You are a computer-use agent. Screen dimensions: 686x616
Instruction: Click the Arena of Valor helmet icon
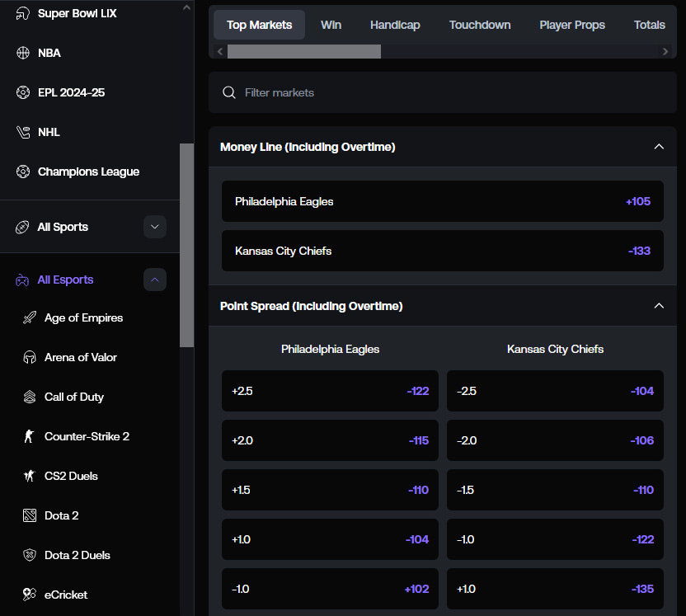30,357
